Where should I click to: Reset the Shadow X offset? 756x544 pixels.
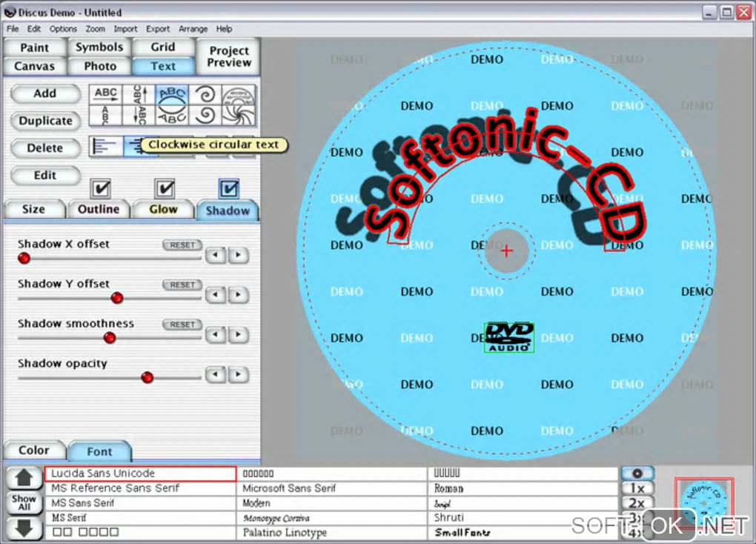[182, 245]
